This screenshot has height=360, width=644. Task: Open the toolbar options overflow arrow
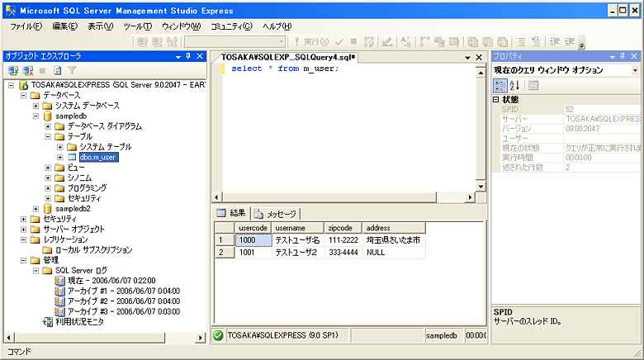coord(581,42)
